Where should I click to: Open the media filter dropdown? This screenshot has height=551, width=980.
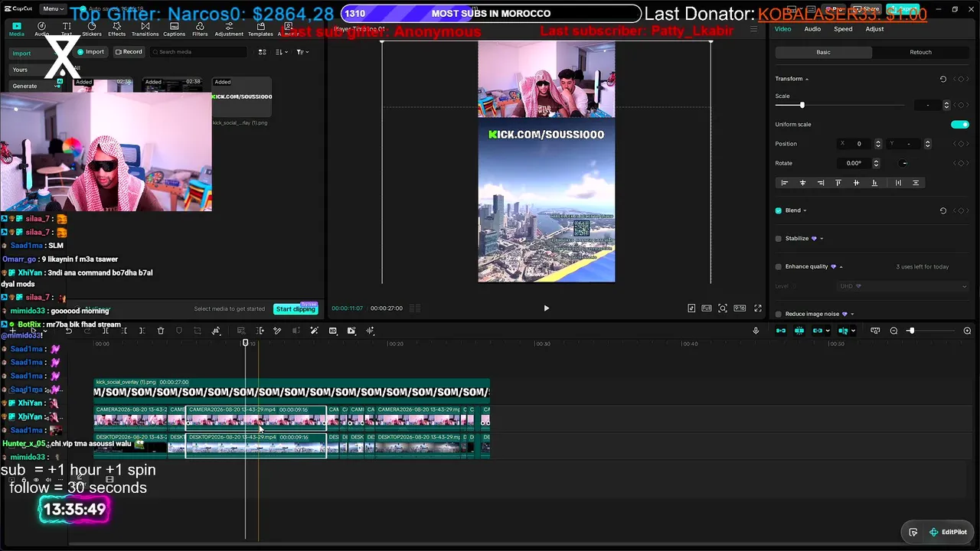302,52
